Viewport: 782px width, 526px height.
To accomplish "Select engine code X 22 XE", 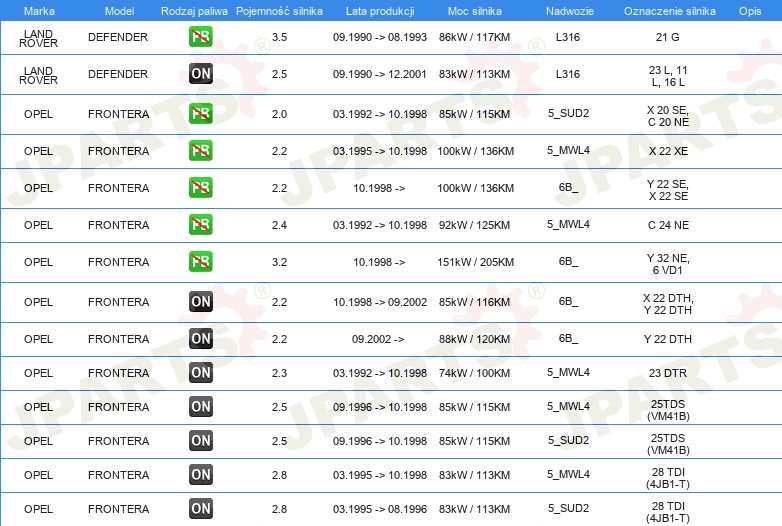I will (668, 151).
